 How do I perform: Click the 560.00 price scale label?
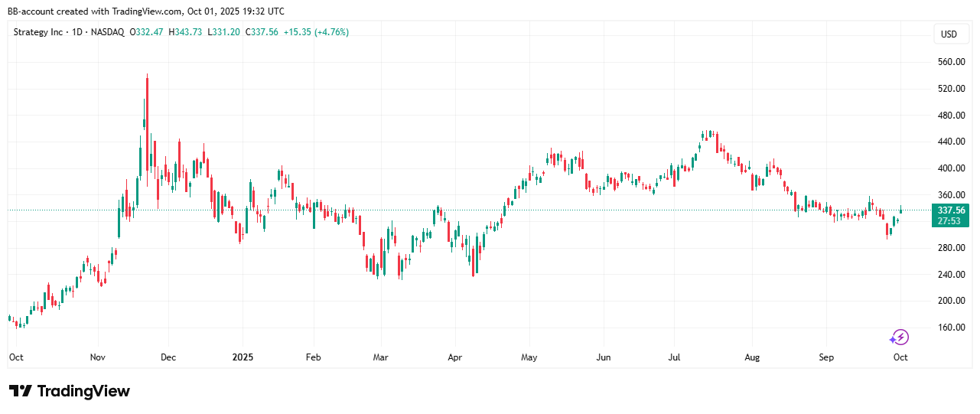tap(949, 62)
